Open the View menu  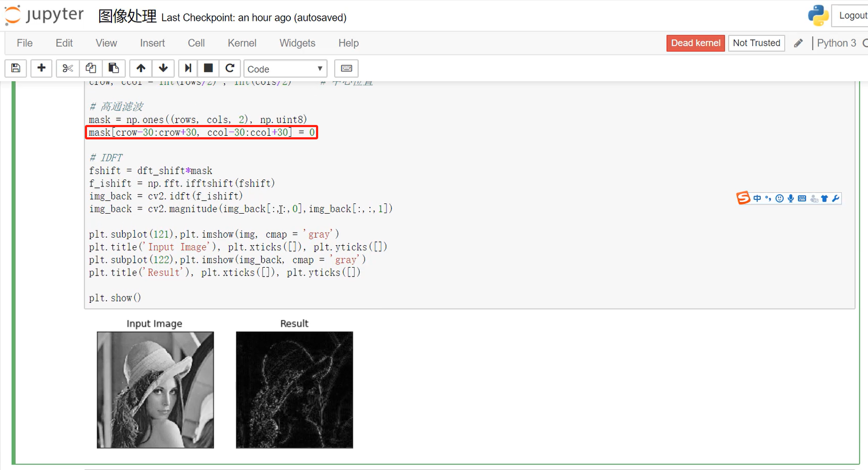click(106, 43)
